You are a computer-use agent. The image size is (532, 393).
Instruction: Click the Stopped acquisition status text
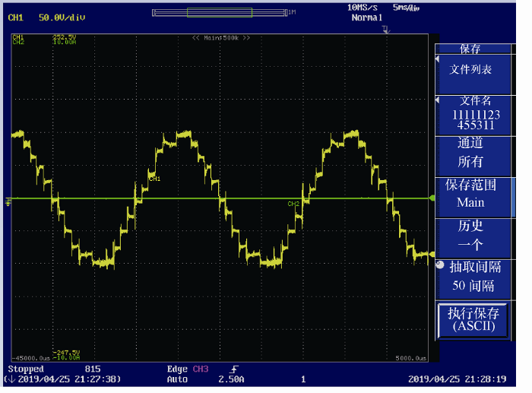click(26, 369)
